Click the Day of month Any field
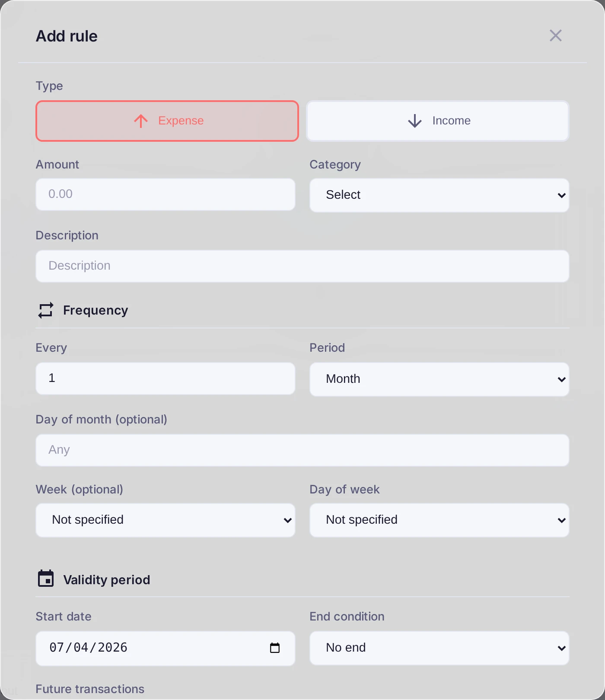Screen dimensions: 605x700 tap(302, 450)
